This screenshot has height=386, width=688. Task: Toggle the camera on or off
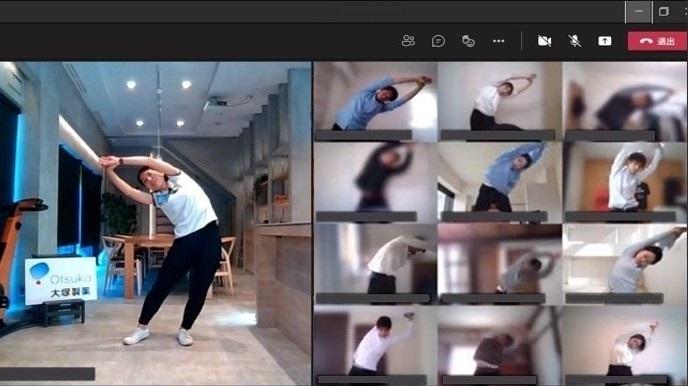pos(544,41)
